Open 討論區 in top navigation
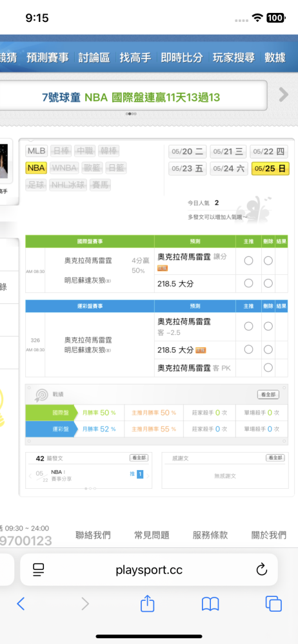This screenshot has width=298, height=644. tap(94, 57)
